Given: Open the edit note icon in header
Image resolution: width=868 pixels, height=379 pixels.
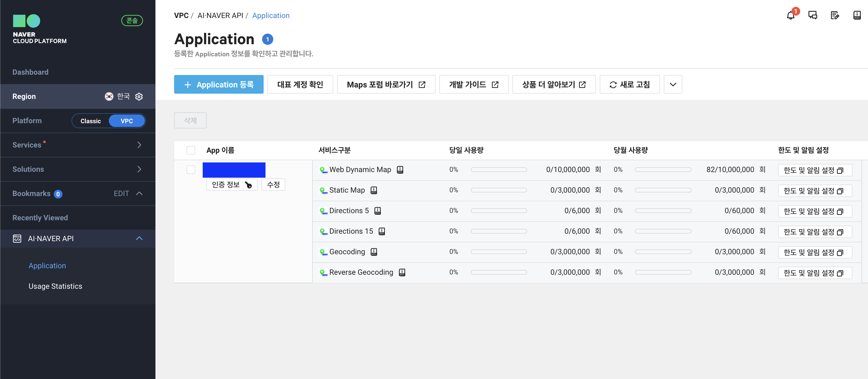Looking at the screenshot, I should point(835,16).
